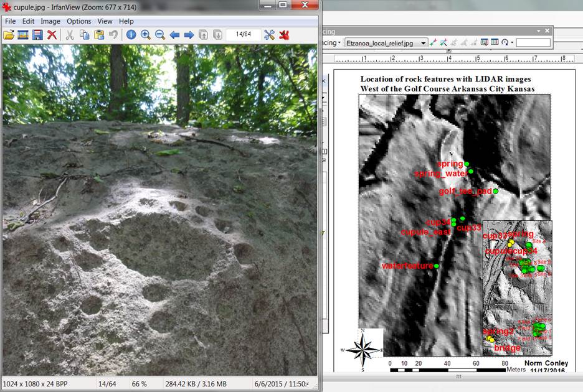Go to the next image with the right arrow
583x392 pixels.
tap(189, 35)
